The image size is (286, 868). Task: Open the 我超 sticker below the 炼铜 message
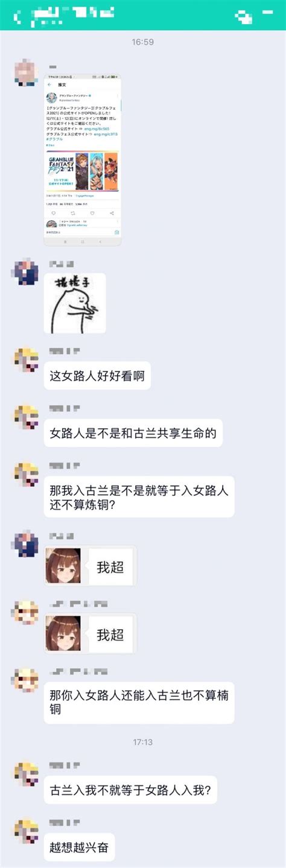91,566
